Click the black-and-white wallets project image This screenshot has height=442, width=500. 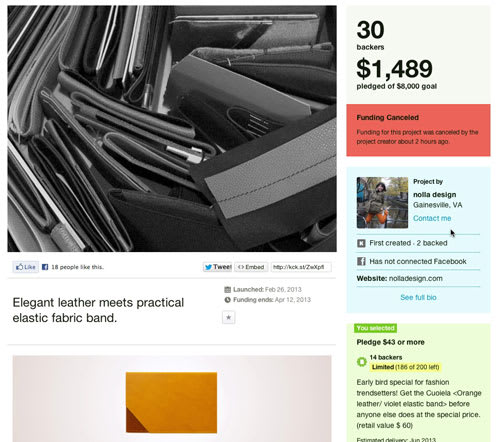(x=172, y=129)
